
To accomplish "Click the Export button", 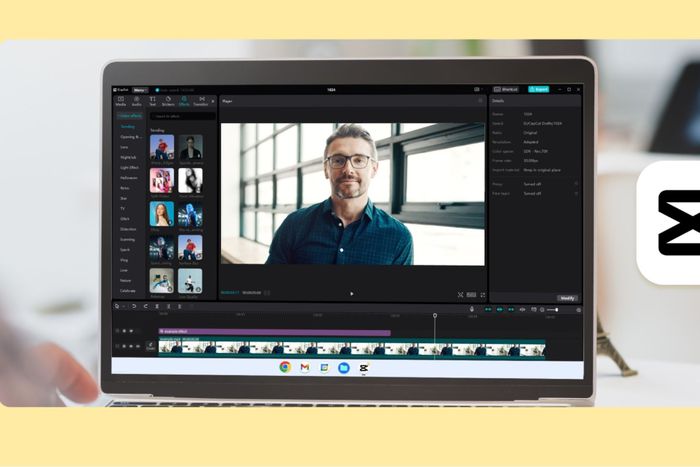I will pos(539,89).
